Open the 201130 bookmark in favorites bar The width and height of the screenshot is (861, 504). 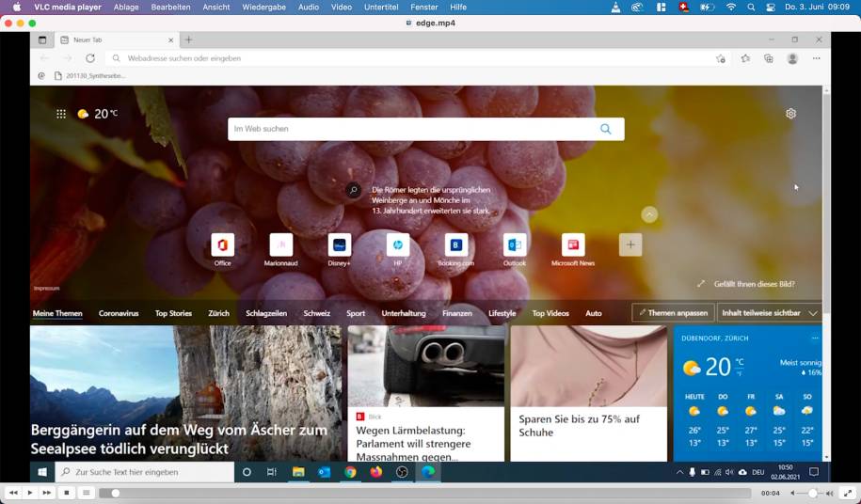click(x=90, y=75)
